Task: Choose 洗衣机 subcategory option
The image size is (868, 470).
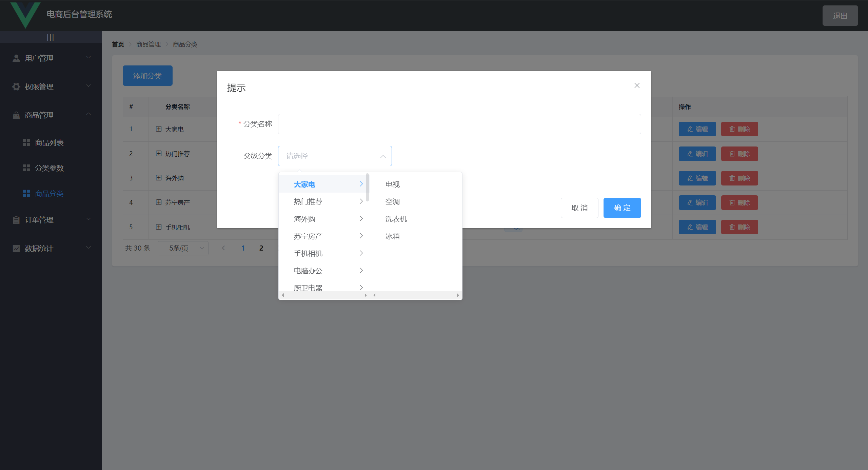Action: coord(416,219)
